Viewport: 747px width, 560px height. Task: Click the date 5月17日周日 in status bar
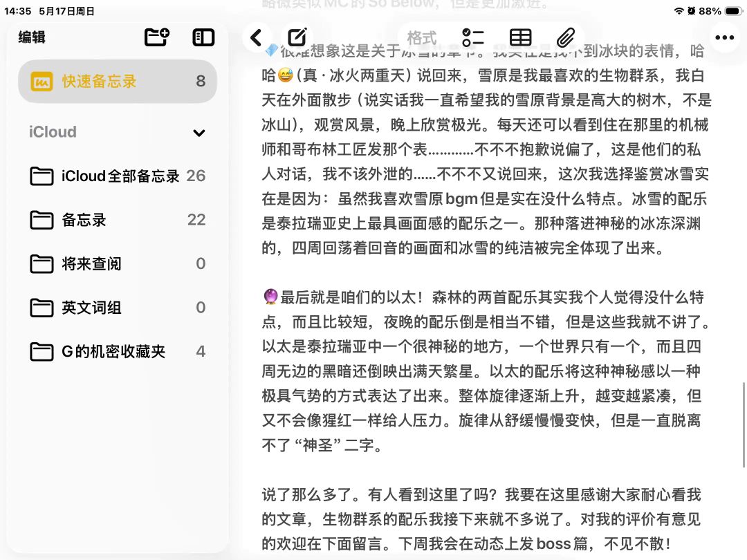pos(66,11)
